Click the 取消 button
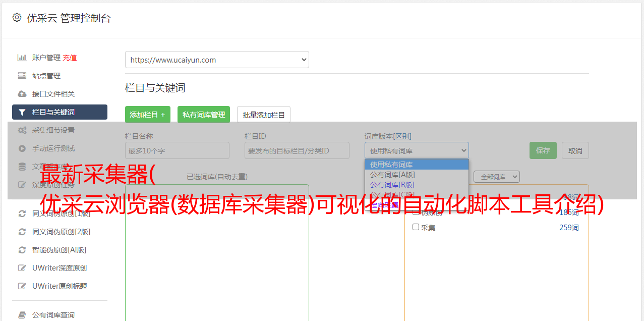The image size is (644, 321). point(575,150)
